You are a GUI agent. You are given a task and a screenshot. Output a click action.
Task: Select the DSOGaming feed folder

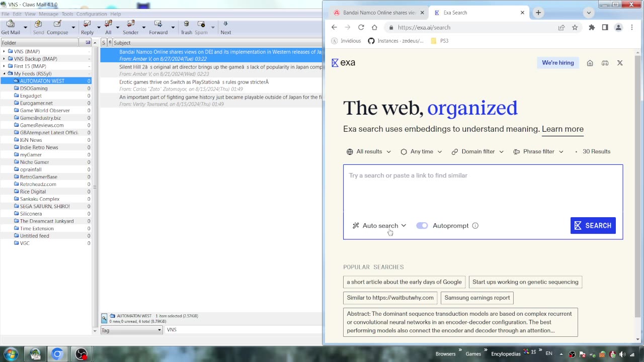click(x=34, y=88)
